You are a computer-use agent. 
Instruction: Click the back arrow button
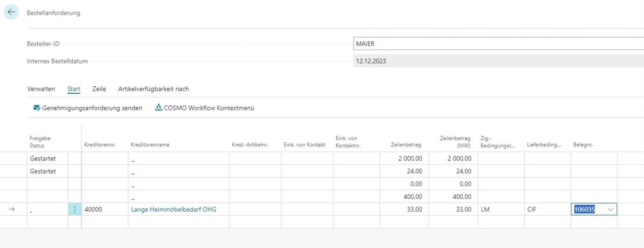[x=11, y=13]
